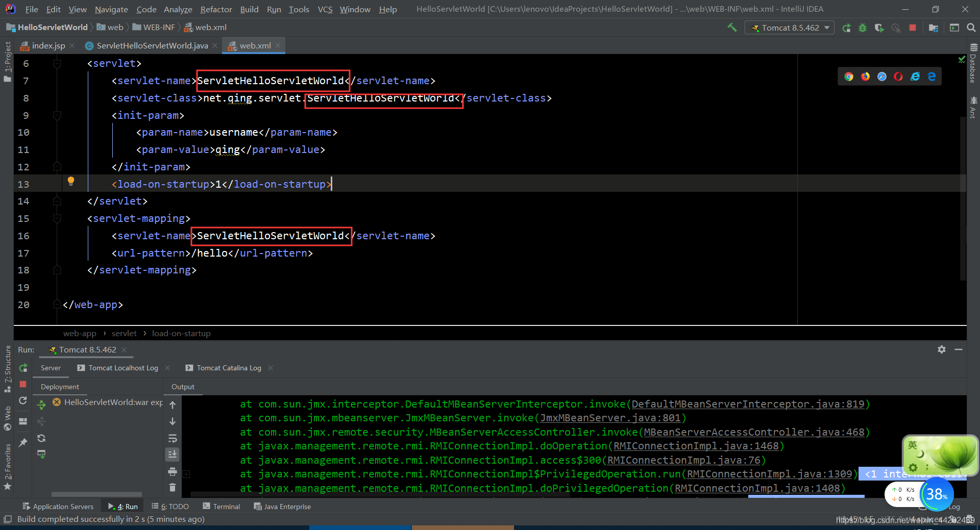Collapse servlet-mapping fold on line 15
The image size is (980, 530).
coord(57,218)
